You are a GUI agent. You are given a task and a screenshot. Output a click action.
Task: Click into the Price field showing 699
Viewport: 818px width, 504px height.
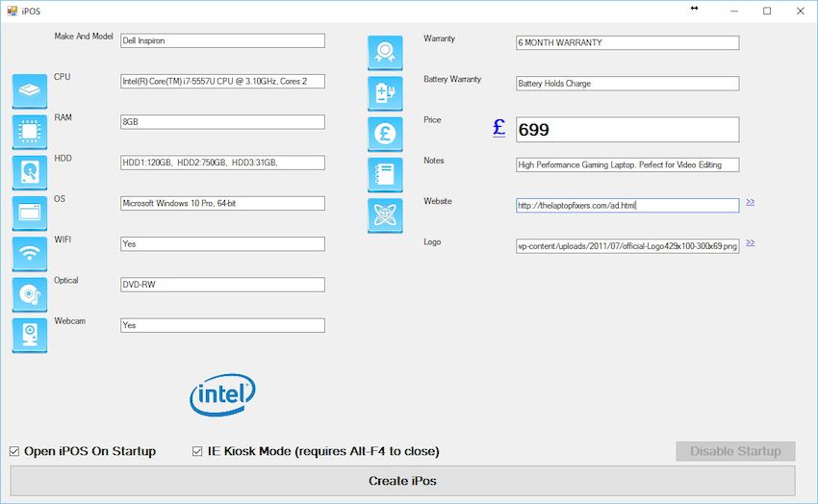coord(626,130)
